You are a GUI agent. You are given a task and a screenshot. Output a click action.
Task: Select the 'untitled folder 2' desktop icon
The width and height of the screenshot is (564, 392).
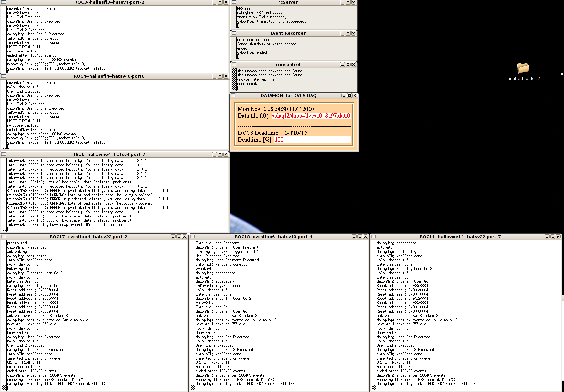[523, 72]
